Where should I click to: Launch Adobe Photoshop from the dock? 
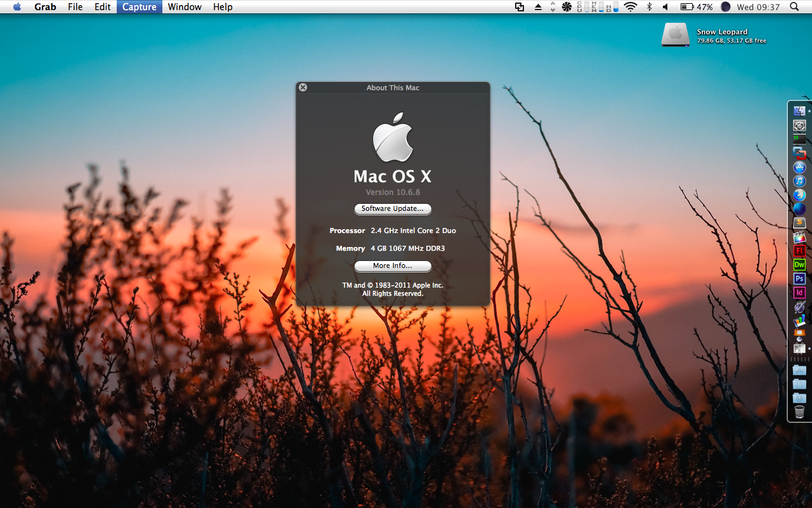[799, 279]
